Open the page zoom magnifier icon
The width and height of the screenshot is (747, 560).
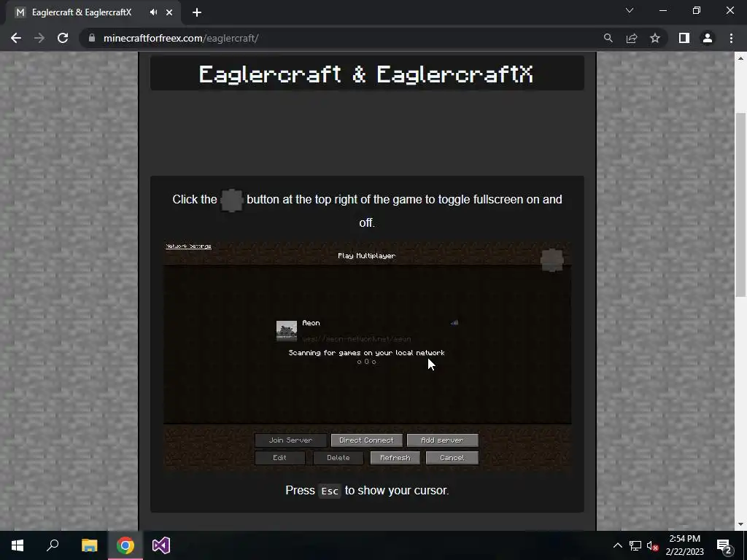tap(608, 38)
